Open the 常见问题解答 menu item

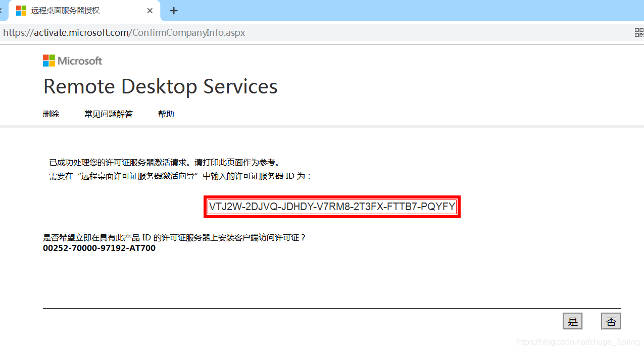(x=109, y=114)
